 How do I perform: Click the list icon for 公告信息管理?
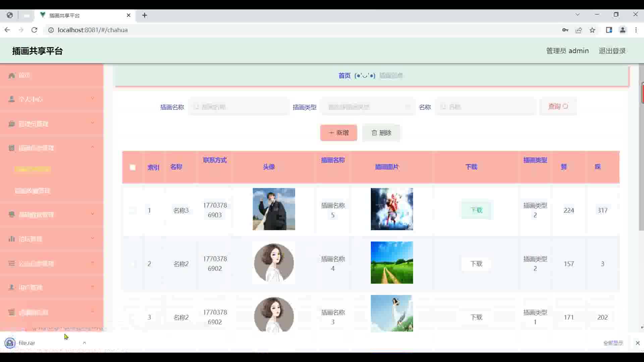12,263
